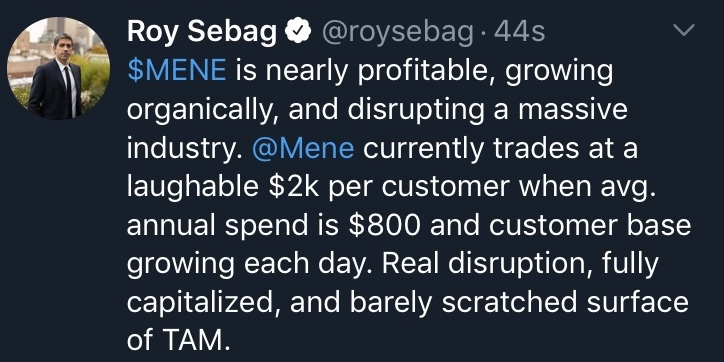This screenshot has height=362, width=724.
Task: Click the verified badge beside Roy Sebag
Action: tap(298, 32)
